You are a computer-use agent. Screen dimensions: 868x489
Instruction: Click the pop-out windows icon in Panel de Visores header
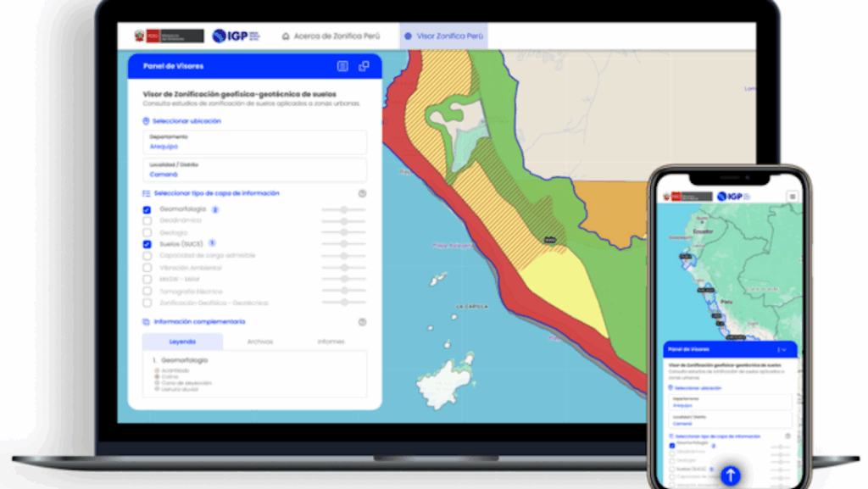point(364,66)
